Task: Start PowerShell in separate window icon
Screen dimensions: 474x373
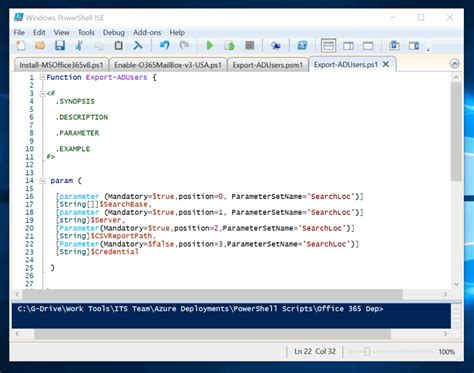Action: [x=302, y=45]
